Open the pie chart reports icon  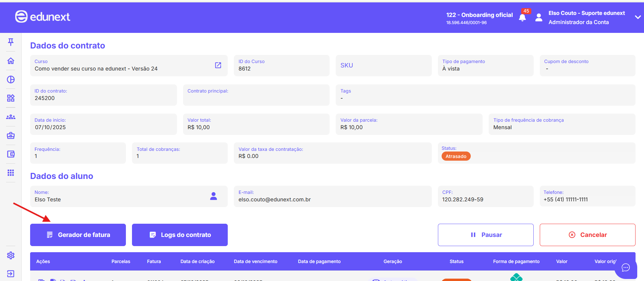(x=11, y=79)
